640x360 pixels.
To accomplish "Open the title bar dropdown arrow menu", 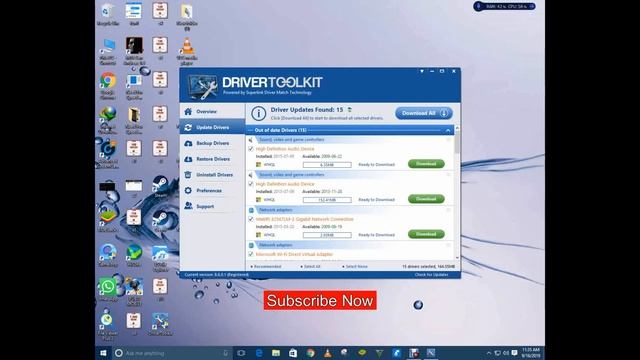I will 422,71.
